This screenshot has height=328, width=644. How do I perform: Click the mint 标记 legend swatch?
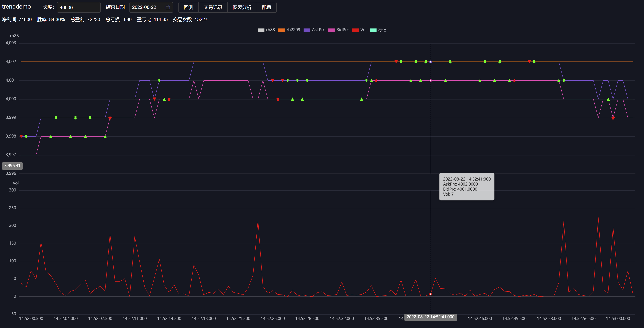tap(373, 30)
